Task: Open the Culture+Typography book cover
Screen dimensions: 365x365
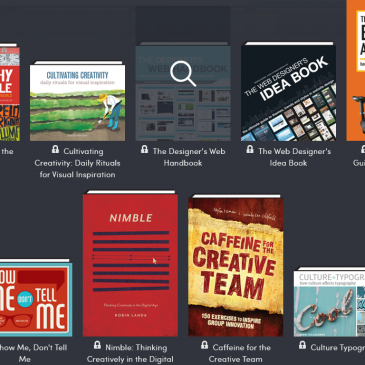Action: click(x=329, y=302)
